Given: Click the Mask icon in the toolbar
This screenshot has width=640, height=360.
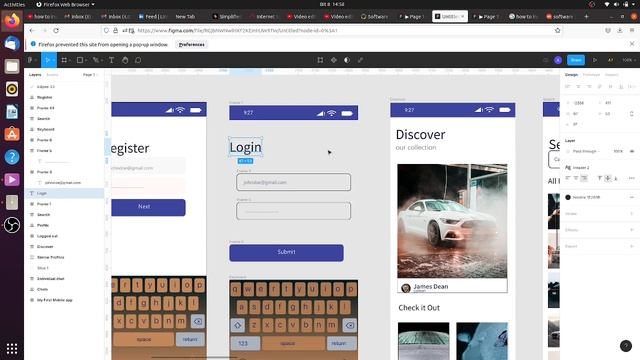Looking at the screenshot, I should (x=347, y=60).
